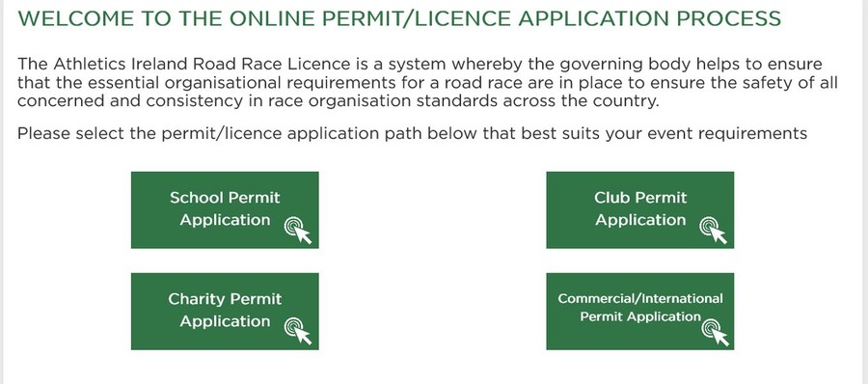The height and width of the screenshot is (384, 868).
Task: Click 'Application' word under Club Permit
Action: pyautogui.click(x=640, y=220)
